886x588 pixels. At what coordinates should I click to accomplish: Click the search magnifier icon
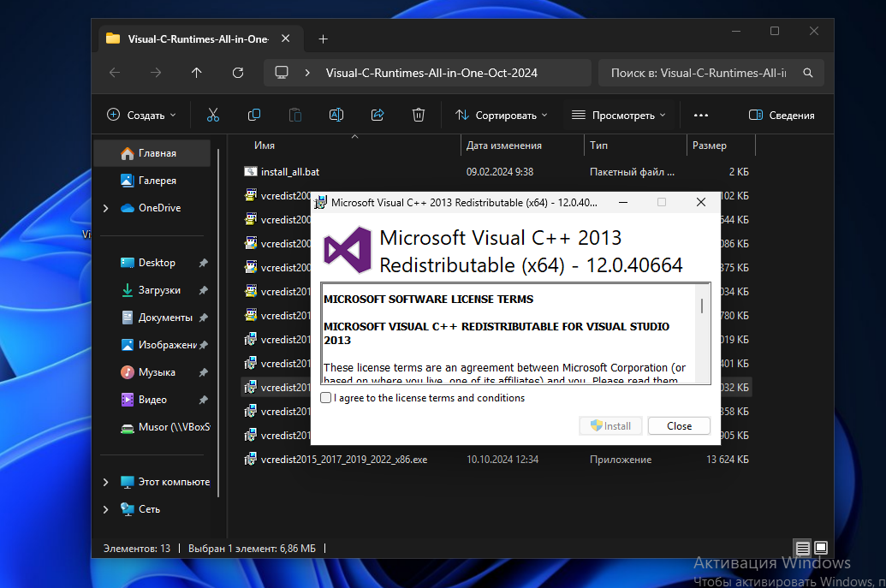click(x=808, y=73)
